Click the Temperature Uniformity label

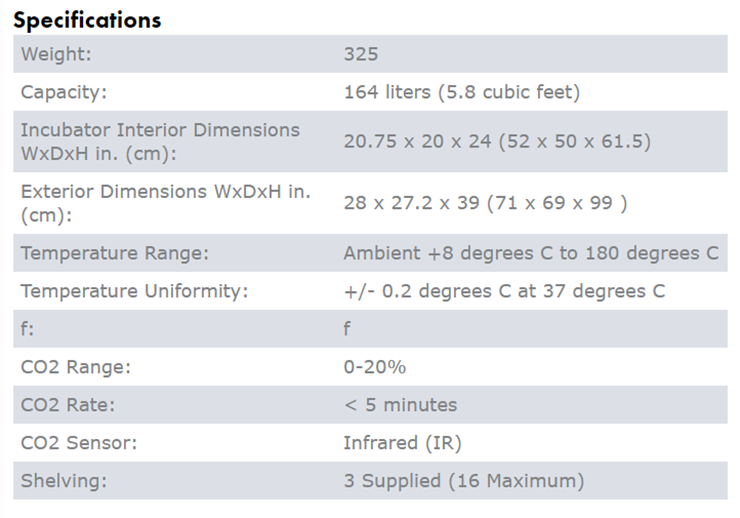click(134, 291)
